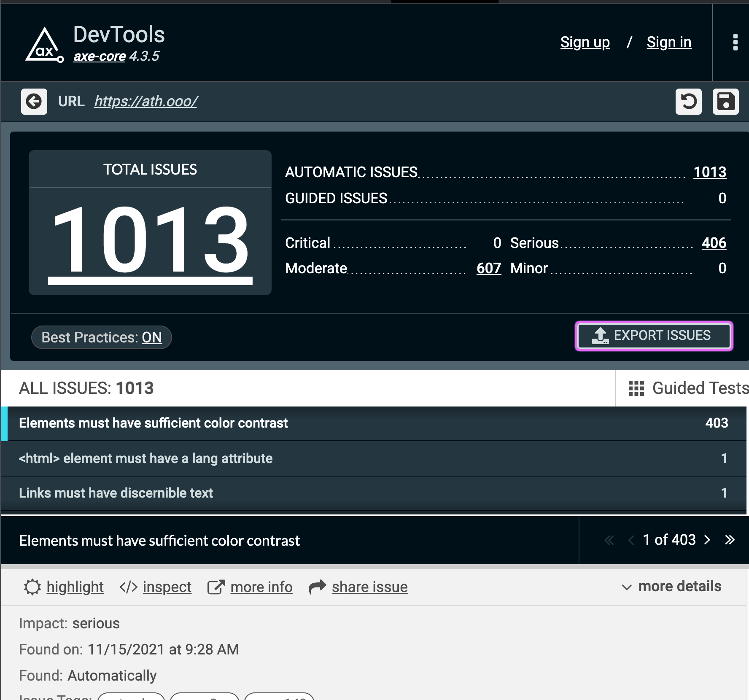This screenshot has width=749, height=700.
Task: Save results with the floppy disk icon
Action: click(726, 102)
